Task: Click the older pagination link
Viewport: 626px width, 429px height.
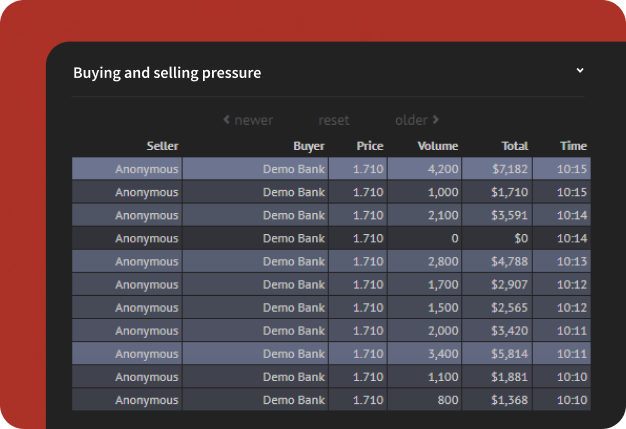Action: coord(411,120)
